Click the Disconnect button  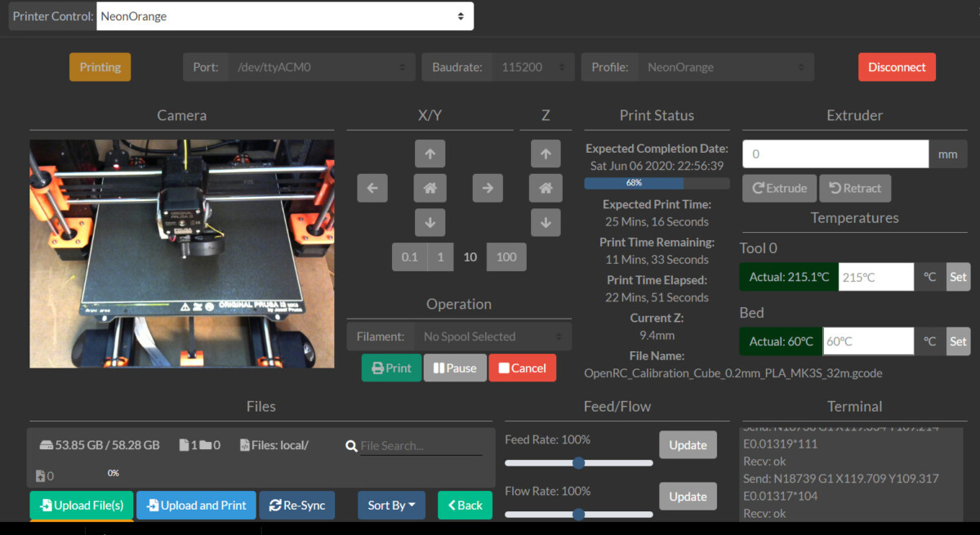897,67
